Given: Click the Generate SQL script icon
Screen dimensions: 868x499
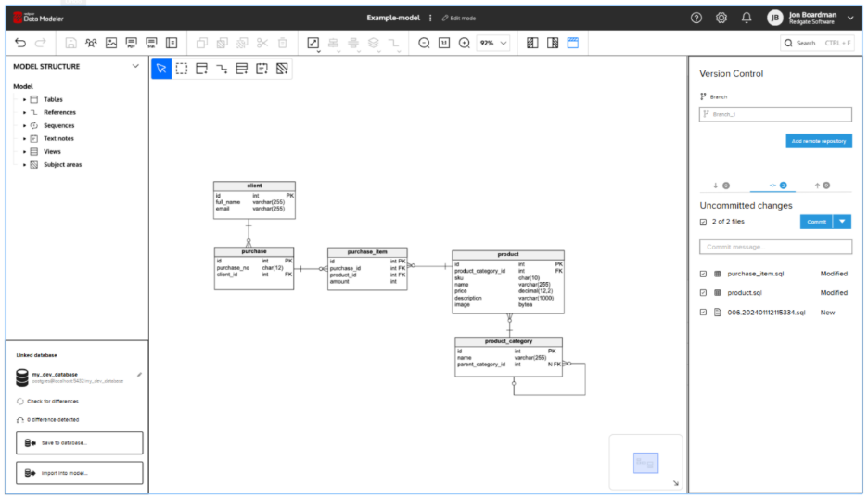Looking at the screenshot, I should click(151, 43).
